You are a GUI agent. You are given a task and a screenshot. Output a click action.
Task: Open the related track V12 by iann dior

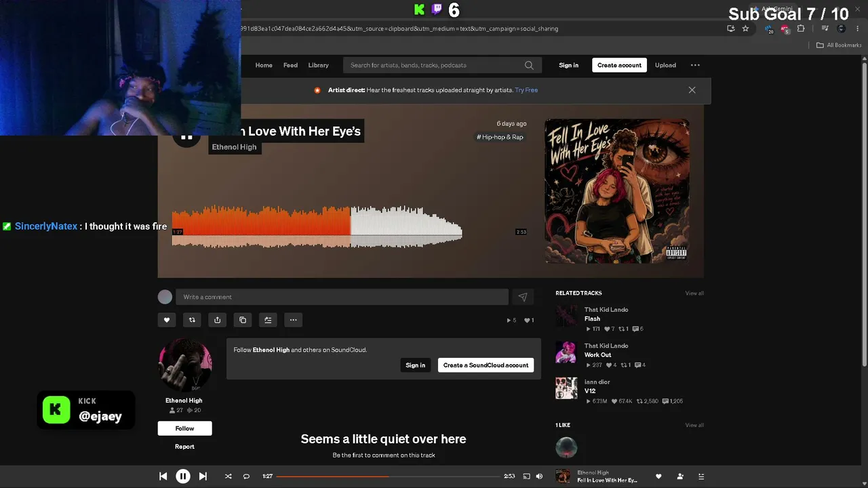pos(590,391)
